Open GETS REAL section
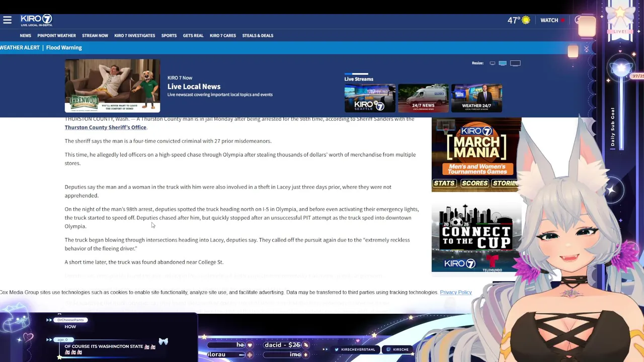Viewport: 644px width, 362px height. point(193,36)
